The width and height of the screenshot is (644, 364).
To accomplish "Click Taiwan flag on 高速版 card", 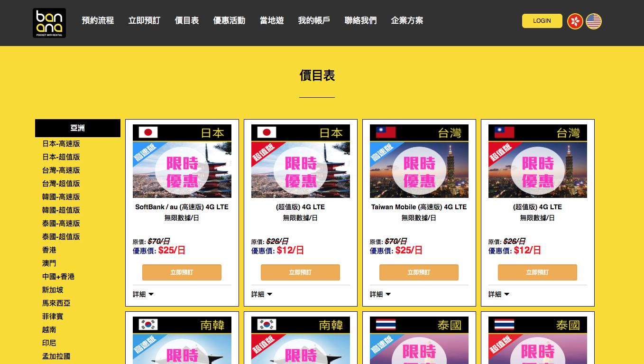I will (386, 132).
